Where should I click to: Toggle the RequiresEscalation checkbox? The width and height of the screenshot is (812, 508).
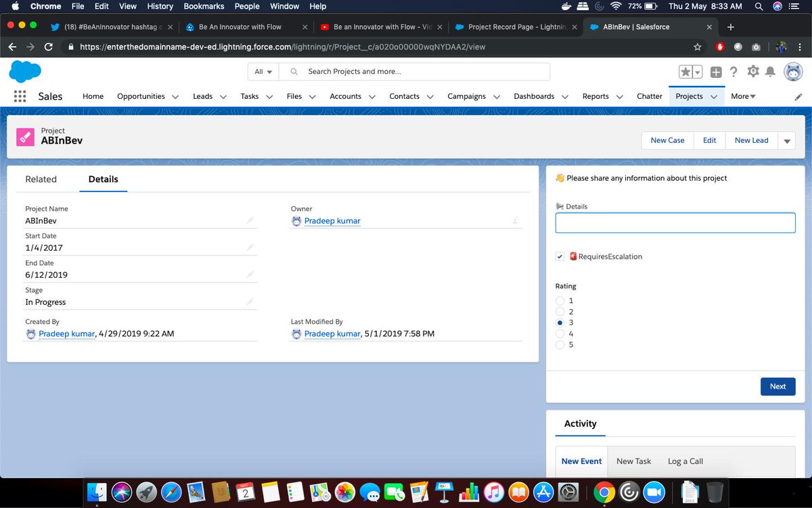tap(560, 257)
